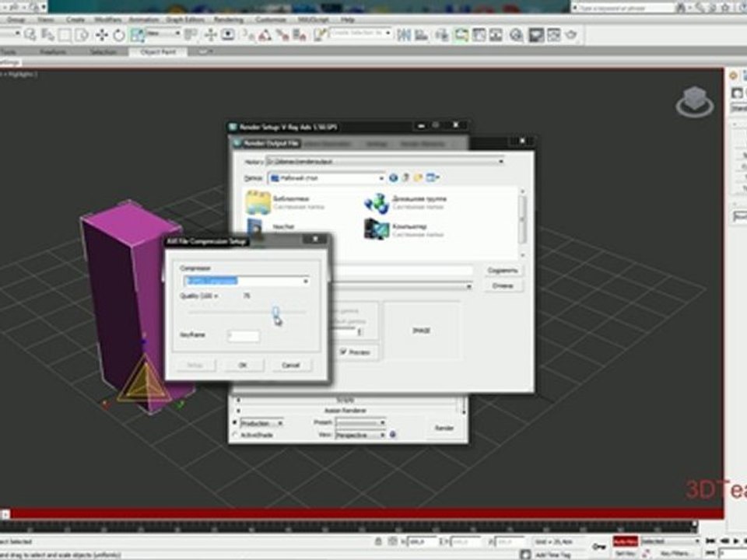Click the Edit Named Selection Sets icon

point(321,35)
